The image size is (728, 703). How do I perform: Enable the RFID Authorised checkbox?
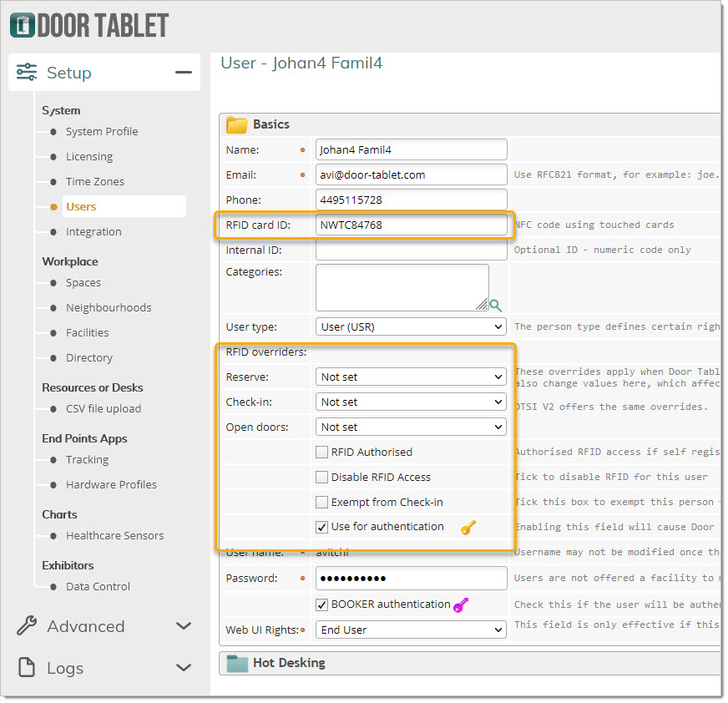[321, 452]
